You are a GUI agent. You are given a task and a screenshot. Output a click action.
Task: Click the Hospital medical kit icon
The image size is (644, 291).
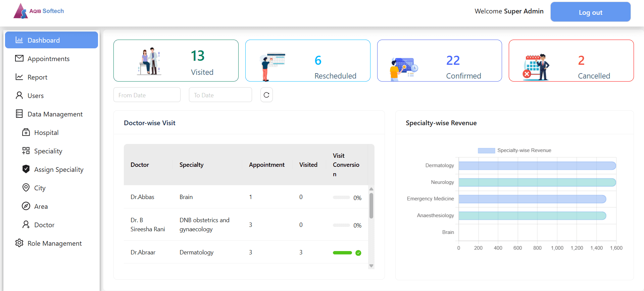[x=26, y=132]
